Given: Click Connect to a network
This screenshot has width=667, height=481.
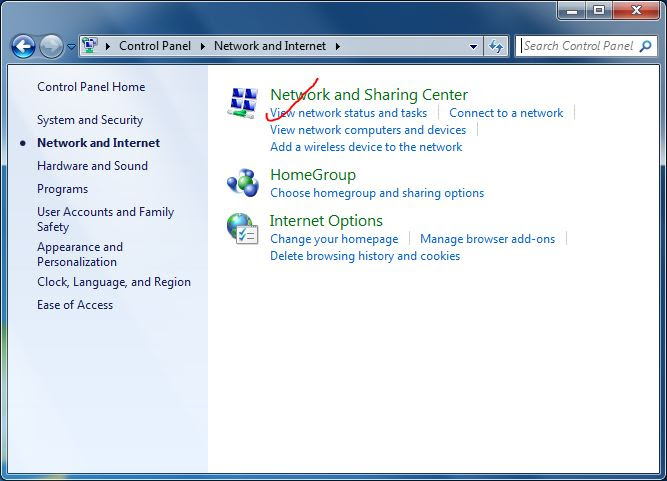Looking at the screenshot, I should (x=506, y=113).
